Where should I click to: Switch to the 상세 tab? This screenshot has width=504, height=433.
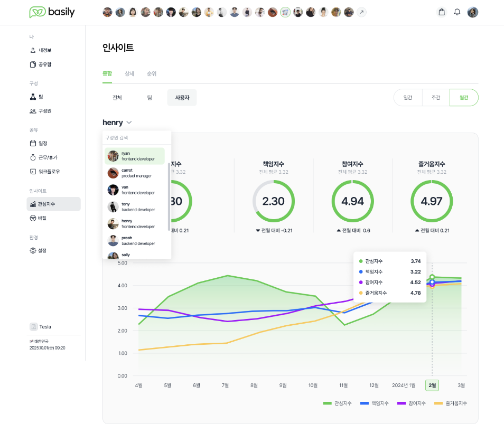[x=129, y=74]
